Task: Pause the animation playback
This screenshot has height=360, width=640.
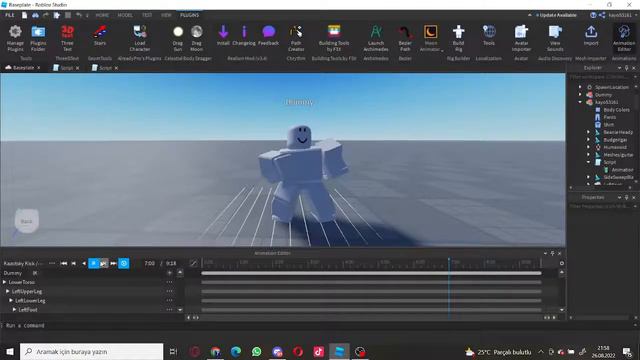Action: pyautogui.click(x=93, y=264)
